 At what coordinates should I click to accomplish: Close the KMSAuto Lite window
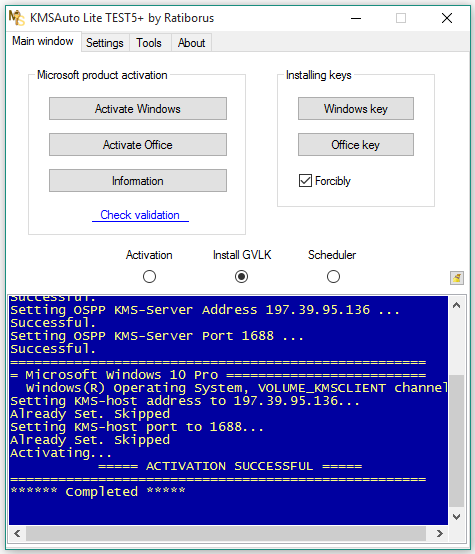[x=447, y=18]
